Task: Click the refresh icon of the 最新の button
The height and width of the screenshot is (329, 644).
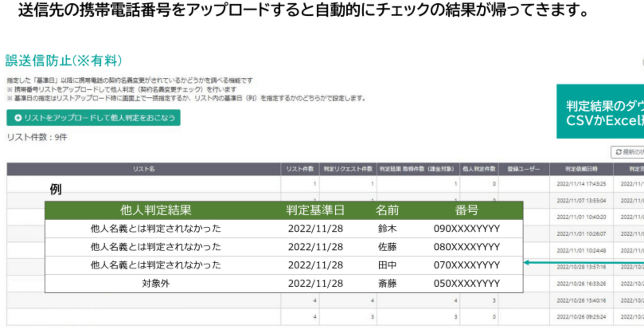Action: (619, 152)
